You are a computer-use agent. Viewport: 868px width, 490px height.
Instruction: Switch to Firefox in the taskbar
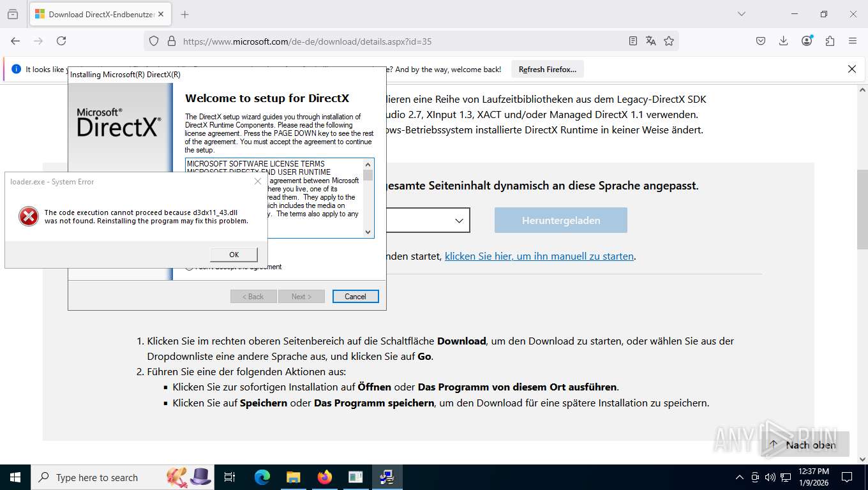325,477
